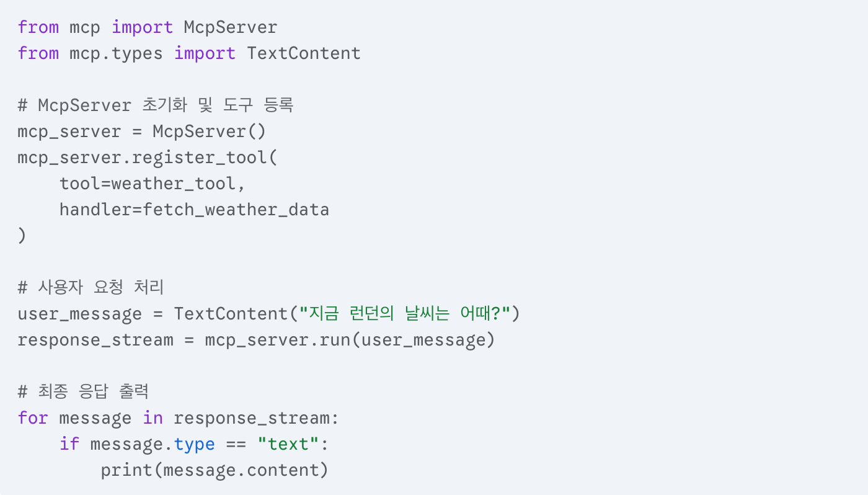
Task: Click the blue type attribute of message
Action: tap(194, 444)
